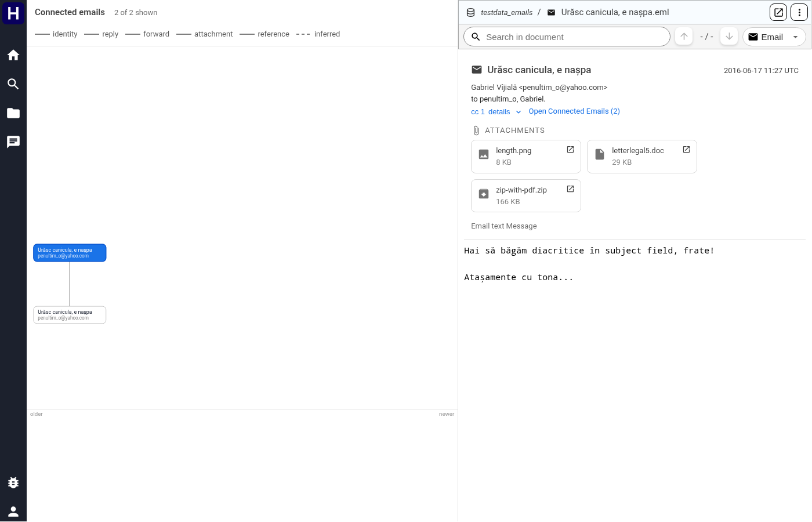This screenshot has height=522, width=812.
Task: Click the zip-with-pdf.zip file name
Action: coord(521,190)
